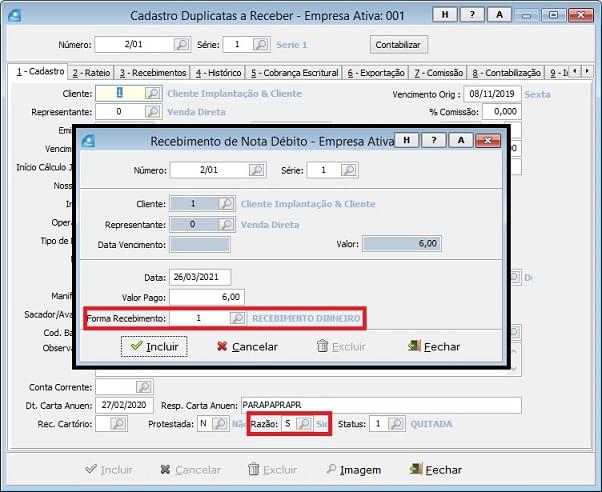Screen dimensions: 602x492
Task: Open Série search in Recebimento dialog
Action: tap(348, 170)
